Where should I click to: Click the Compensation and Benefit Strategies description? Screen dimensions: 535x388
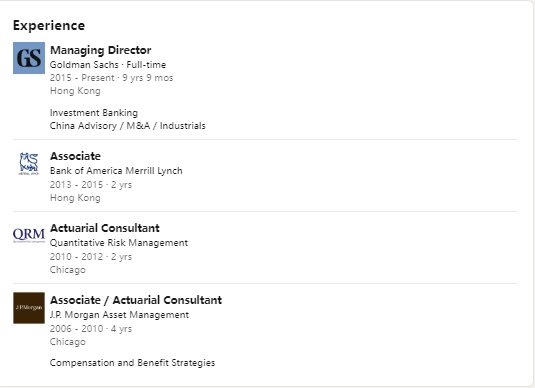132,363
